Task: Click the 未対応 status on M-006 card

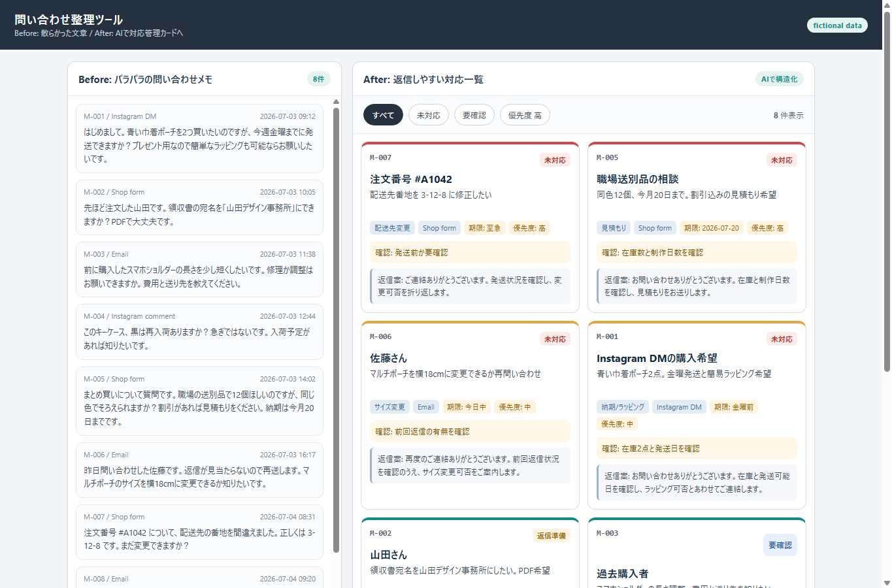Action: [555, 339]
